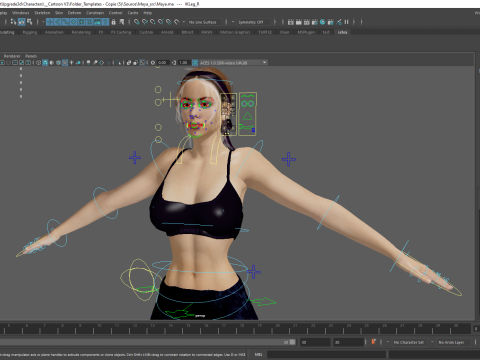Open the No Character Set dropdown
The width and height of the screenshot is (480, 360).
[x=409, y=342]
